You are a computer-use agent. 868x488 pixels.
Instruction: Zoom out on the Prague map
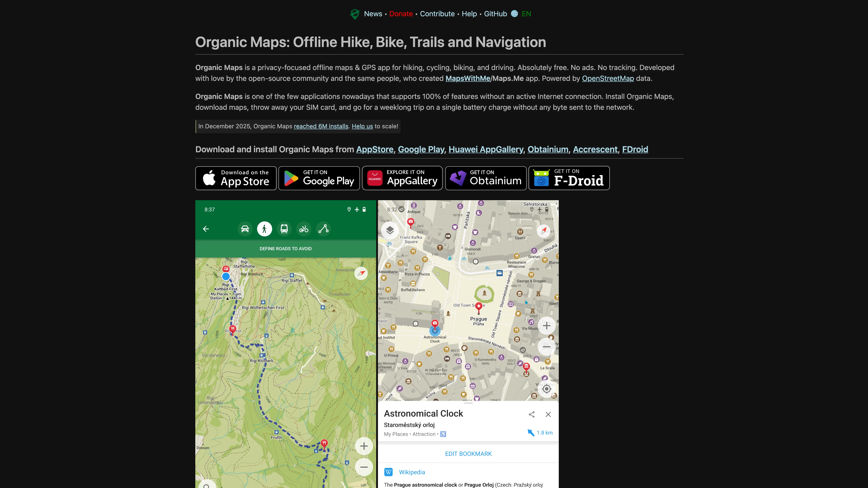pyautogui.click(x=547, y=347)
